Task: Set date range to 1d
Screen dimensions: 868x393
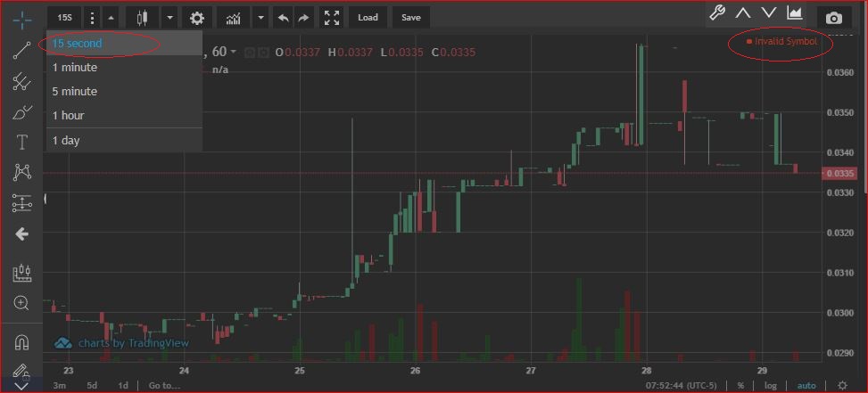Action: 123,385
